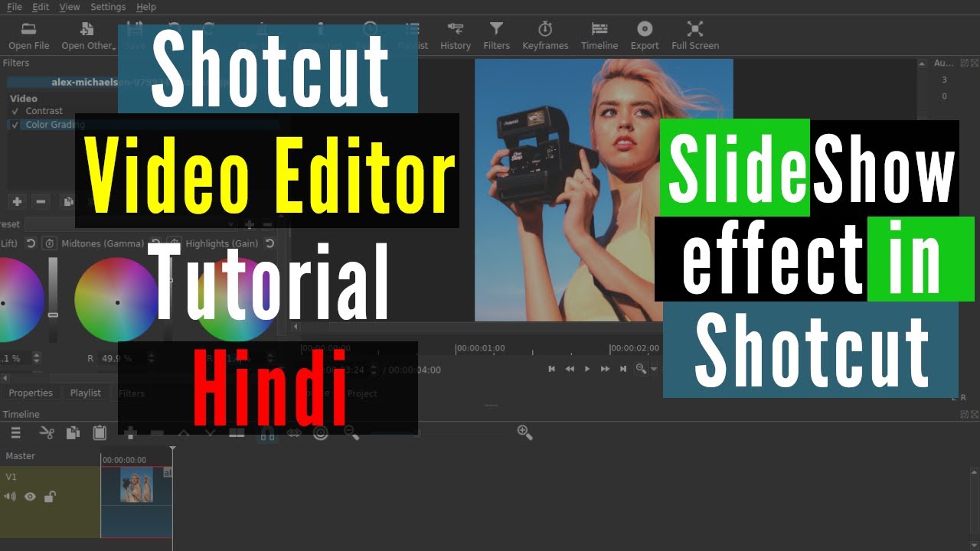Click timeline zoom in magnifier icon
The image size is (980, 551).
[524, 432]
